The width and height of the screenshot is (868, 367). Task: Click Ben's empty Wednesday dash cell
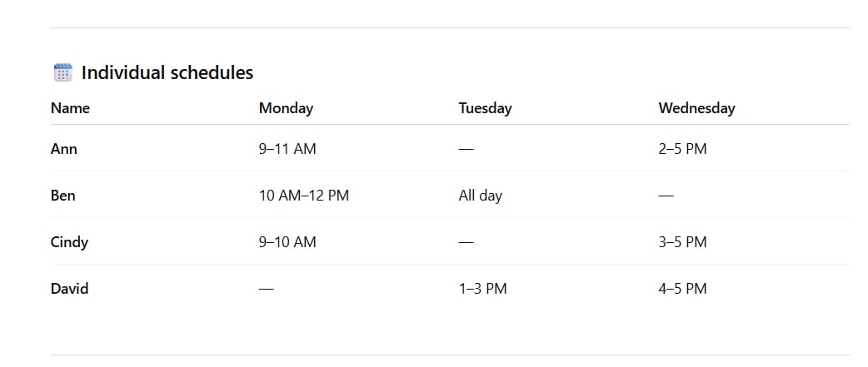point(666,196)
